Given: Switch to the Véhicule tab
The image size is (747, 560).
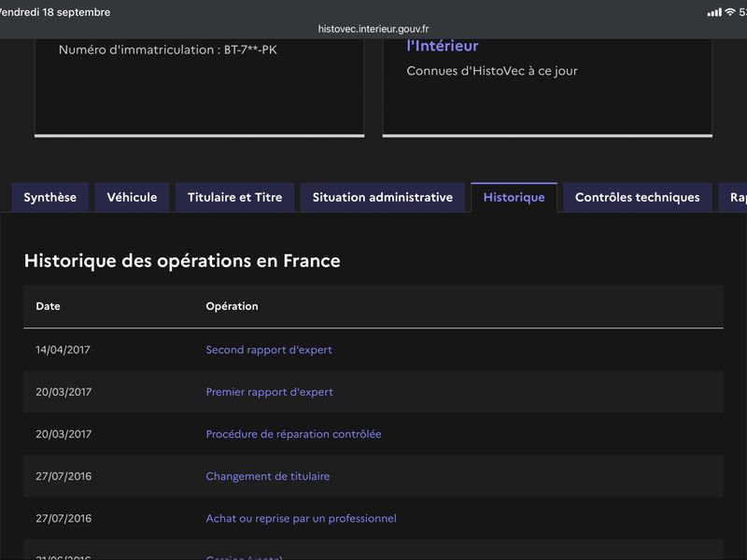Looking at the screenshot, I should click(x=132, y=197).
